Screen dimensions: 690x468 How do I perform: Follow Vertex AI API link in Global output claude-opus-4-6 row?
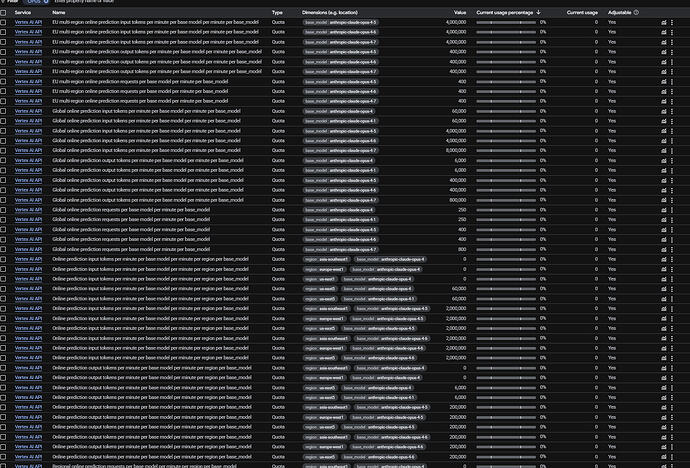[x=28, y=190]
